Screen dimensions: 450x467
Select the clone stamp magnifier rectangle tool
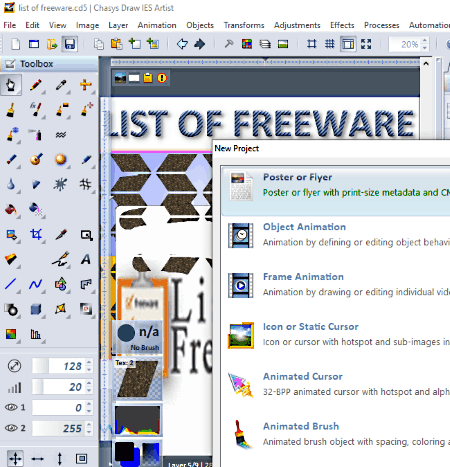coord(86,235)
